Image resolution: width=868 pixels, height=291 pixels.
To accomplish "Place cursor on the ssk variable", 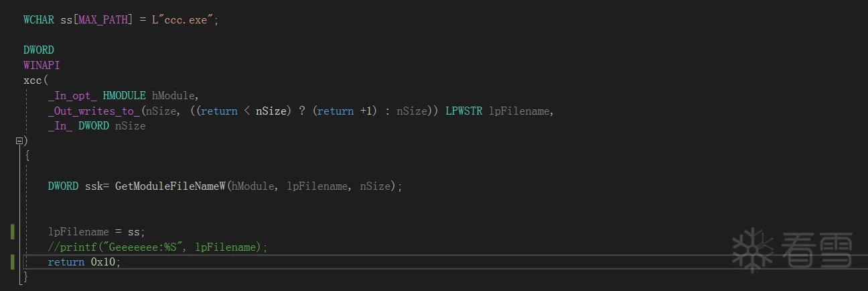I will (x=93, y=186).
